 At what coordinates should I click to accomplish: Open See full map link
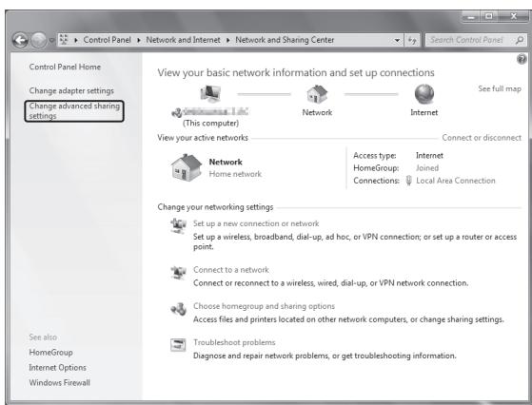click(x=500, y=88)
